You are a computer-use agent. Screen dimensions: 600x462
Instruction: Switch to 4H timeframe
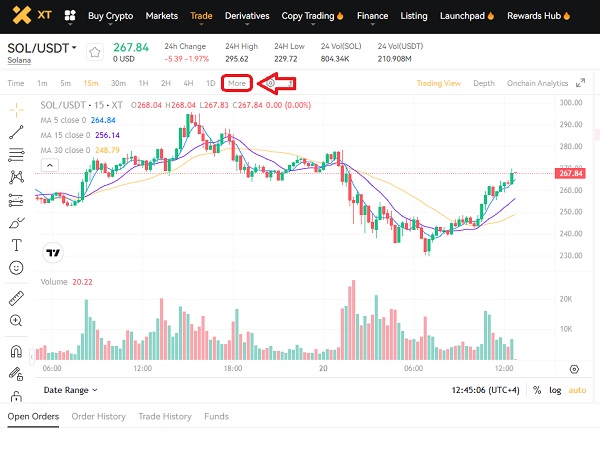coord(188,83)
